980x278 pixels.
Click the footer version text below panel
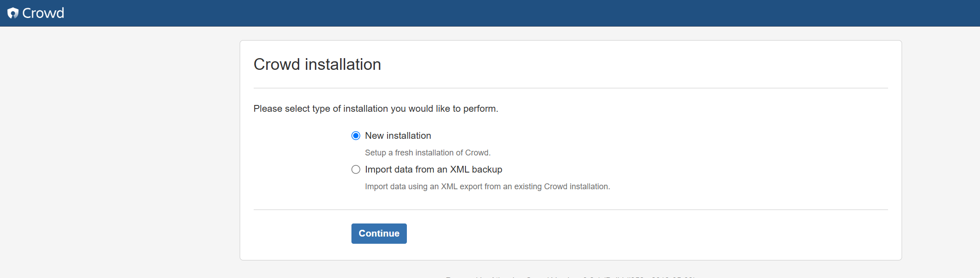(x=570, y=276)
